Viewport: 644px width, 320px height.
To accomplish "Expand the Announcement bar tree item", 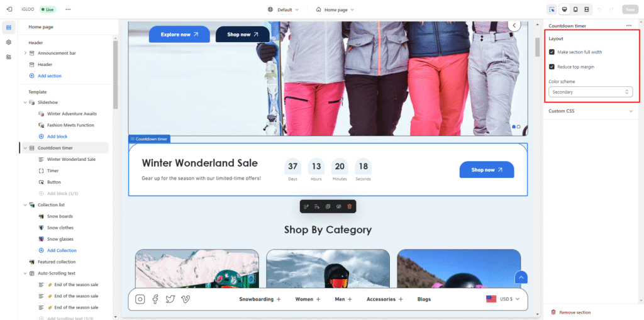I will pyautogui.click(x=25, y=53).
